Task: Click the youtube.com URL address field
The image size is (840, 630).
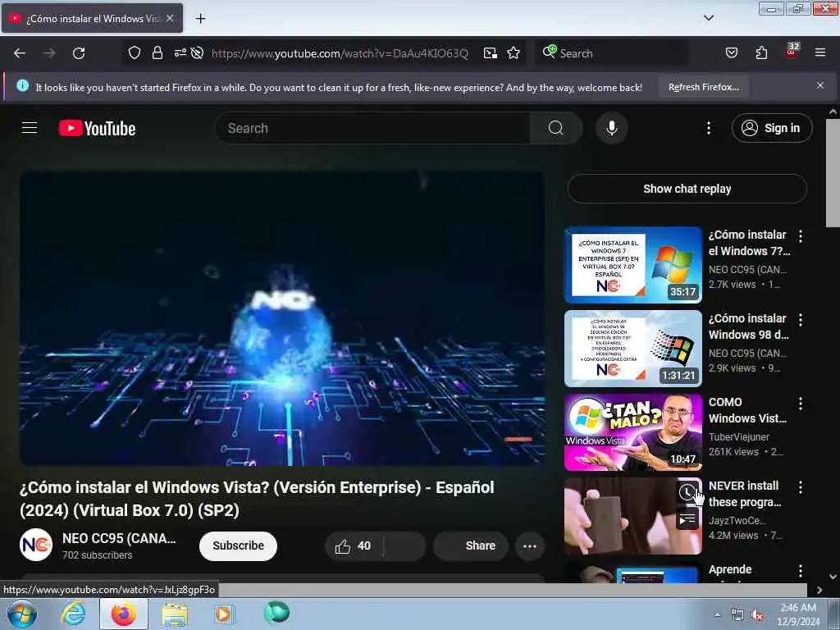Action: tap(340, 53)
